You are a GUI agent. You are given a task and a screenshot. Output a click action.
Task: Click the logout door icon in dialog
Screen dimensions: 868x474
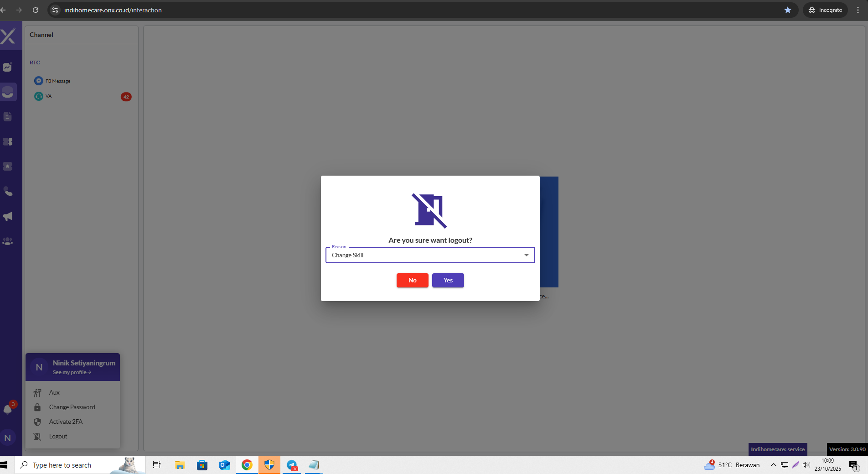coord(429,210)
